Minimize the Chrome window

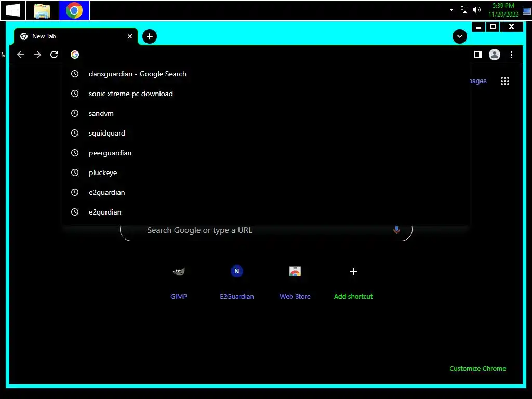[478, 26]
